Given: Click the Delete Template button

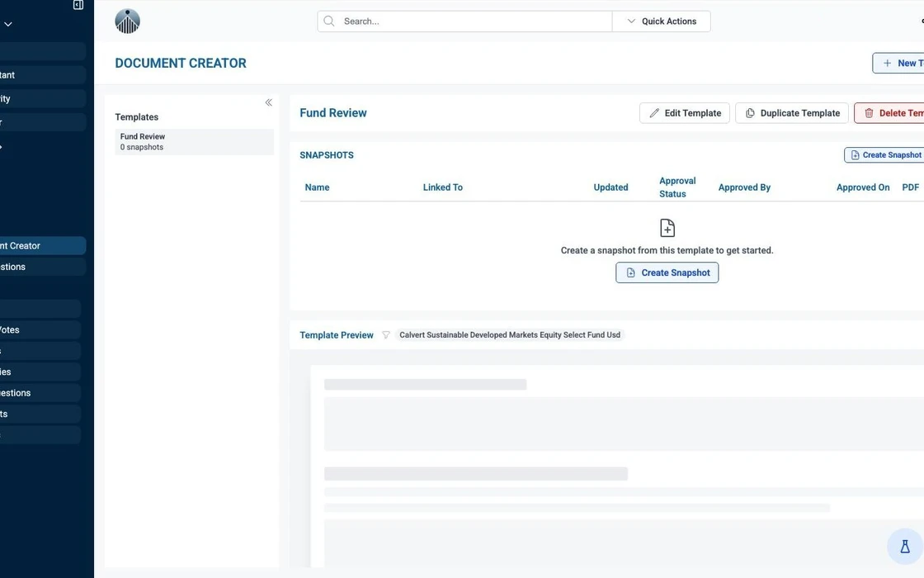Looking at the screenshot, I should tap(889, 113).
